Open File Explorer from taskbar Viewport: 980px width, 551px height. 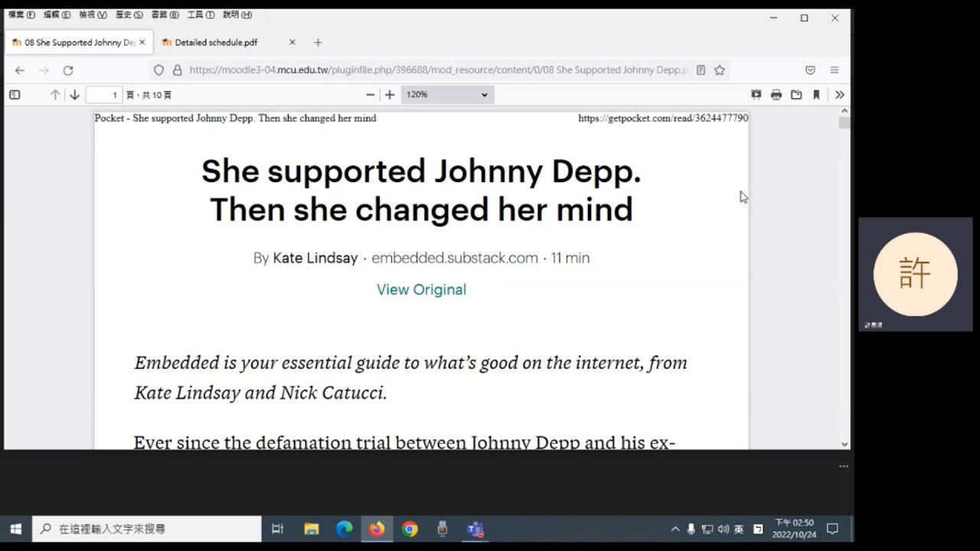point(311,529)
